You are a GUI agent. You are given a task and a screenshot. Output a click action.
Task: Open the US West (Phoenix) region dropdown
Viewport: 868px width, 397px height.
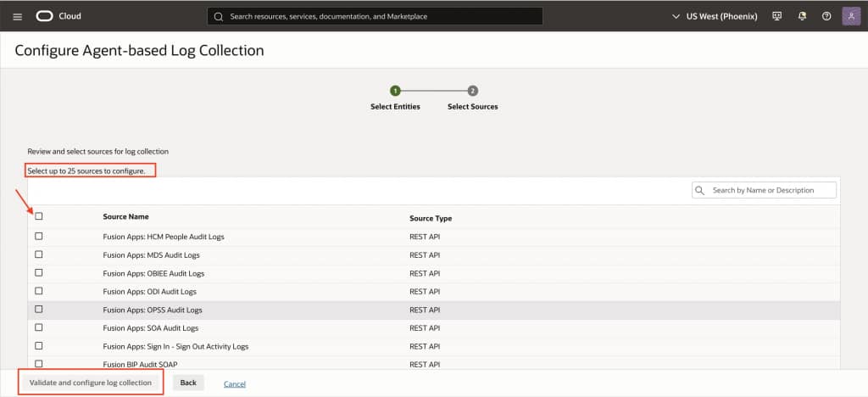715,17
